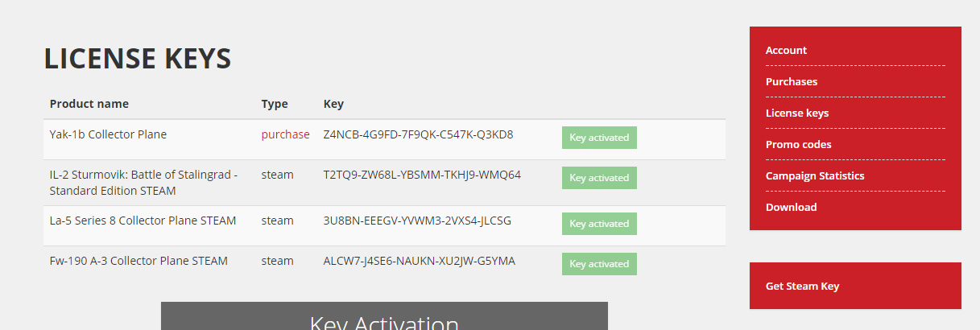Select Fw-190 A-3 Collector Plane STEAM name

point(139,261)
